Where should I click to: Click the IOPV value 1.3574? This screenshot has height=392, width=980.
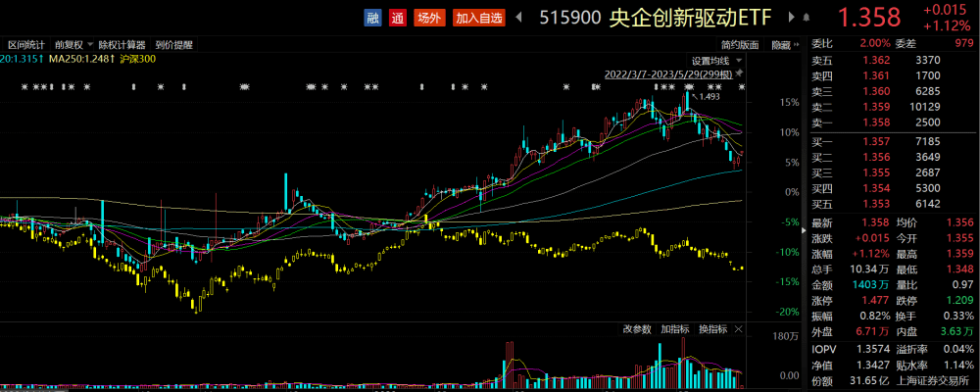coord(874,350)
